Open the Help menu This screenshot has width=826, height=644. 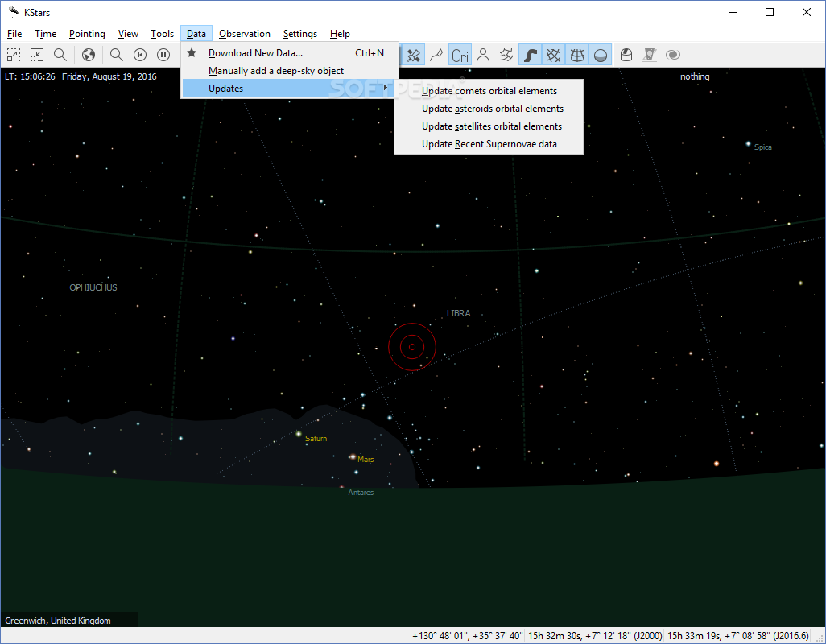340,34
